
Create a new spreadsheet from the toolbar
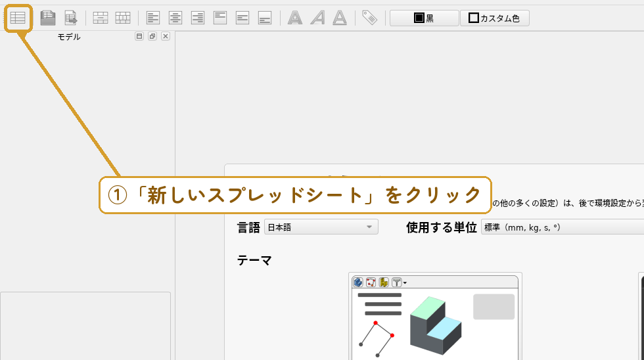coord(18,18)
